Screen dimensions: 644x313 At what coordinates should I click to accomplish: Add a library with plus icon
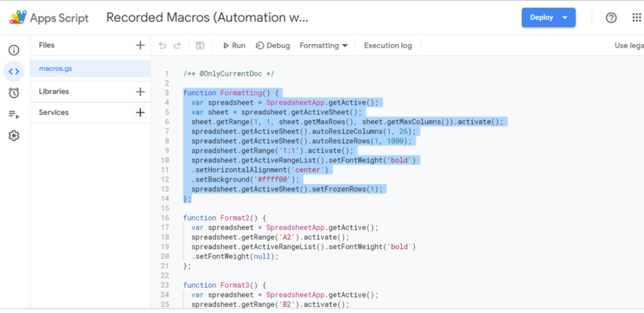[x=140, y=91]
